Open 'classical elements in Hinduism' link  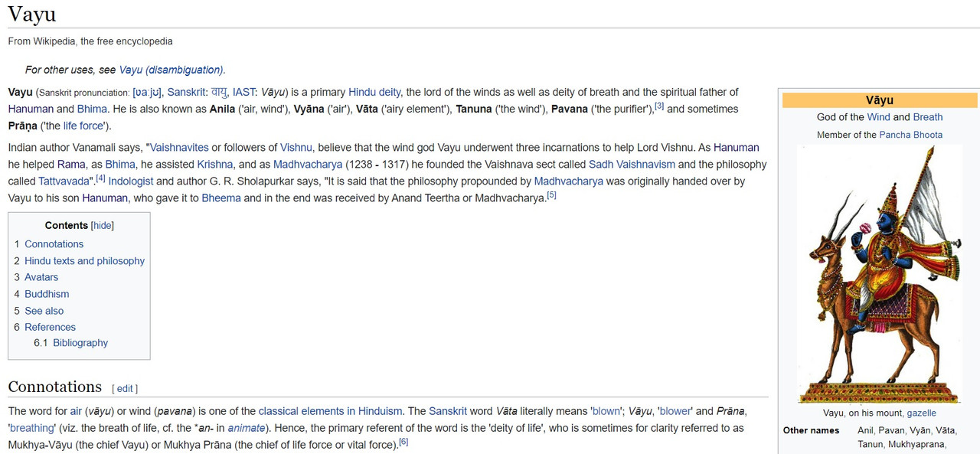[330, 411]
